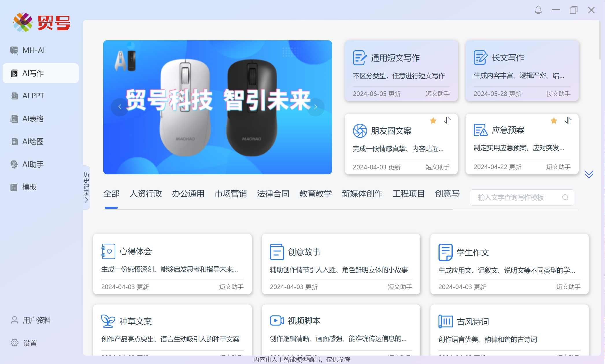Screen dimensions: 605x364
Task: Click the 学生作文 paper icon
Action: tap(445, 252)
